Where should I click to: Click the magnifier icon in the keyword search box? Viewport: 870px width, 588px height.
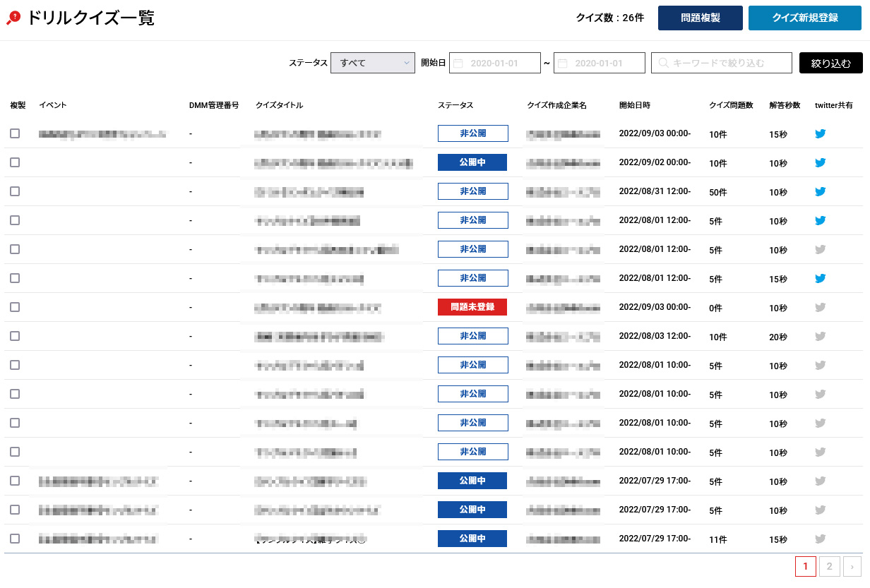(663, 63)
